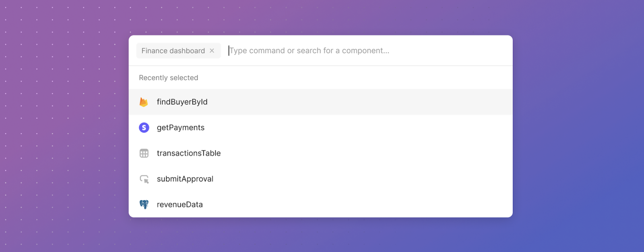
Task: Click the PostgreSQL elephant icon for revenueData
Action: (x=144, y=204)
